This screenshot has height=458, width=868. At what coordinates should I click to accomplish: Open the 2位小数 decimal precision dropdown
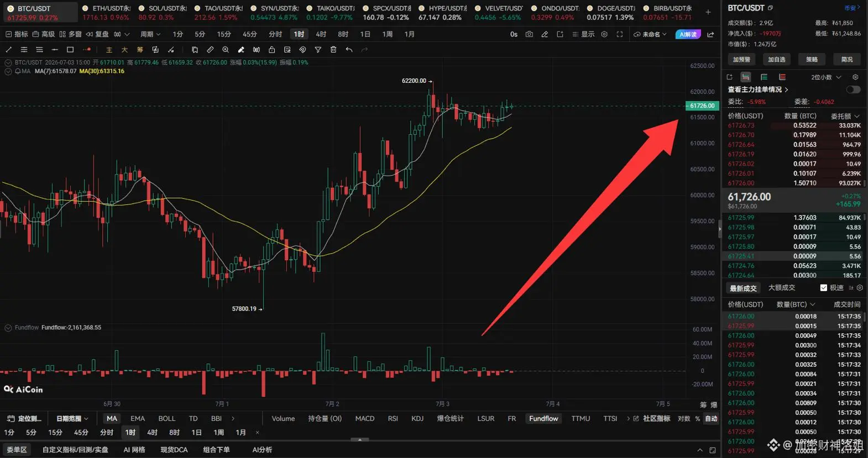(x=826, y=77)
